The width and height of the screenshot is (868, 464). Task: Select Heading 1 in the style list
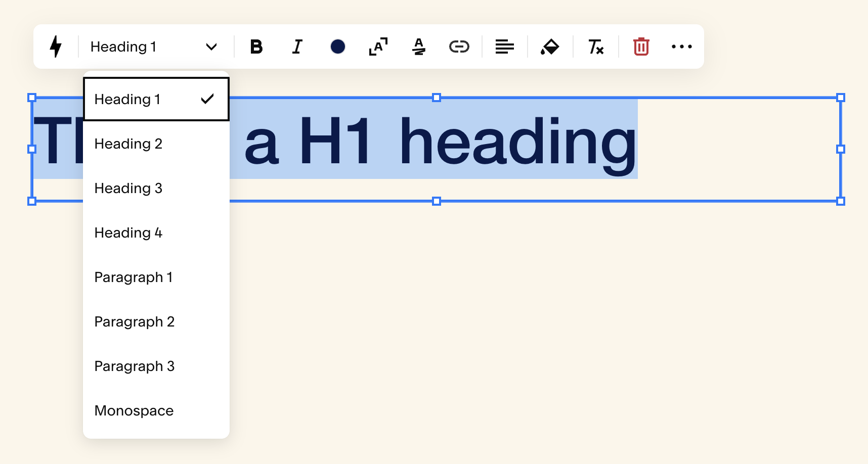[156, 99]
